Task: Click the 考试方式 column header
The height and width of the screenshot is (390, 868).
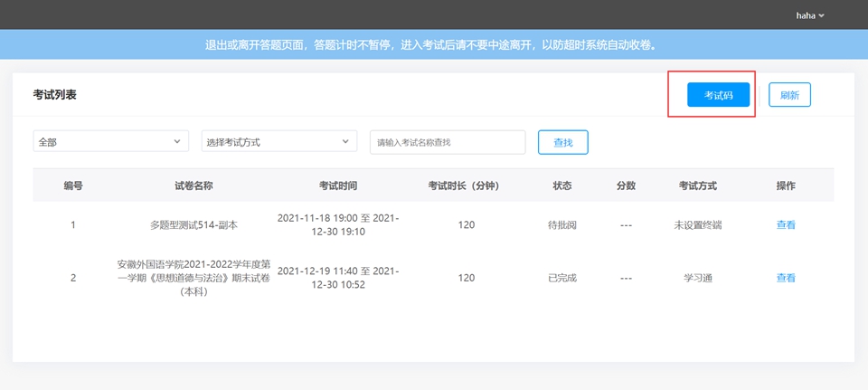Action: coord(698,185)
